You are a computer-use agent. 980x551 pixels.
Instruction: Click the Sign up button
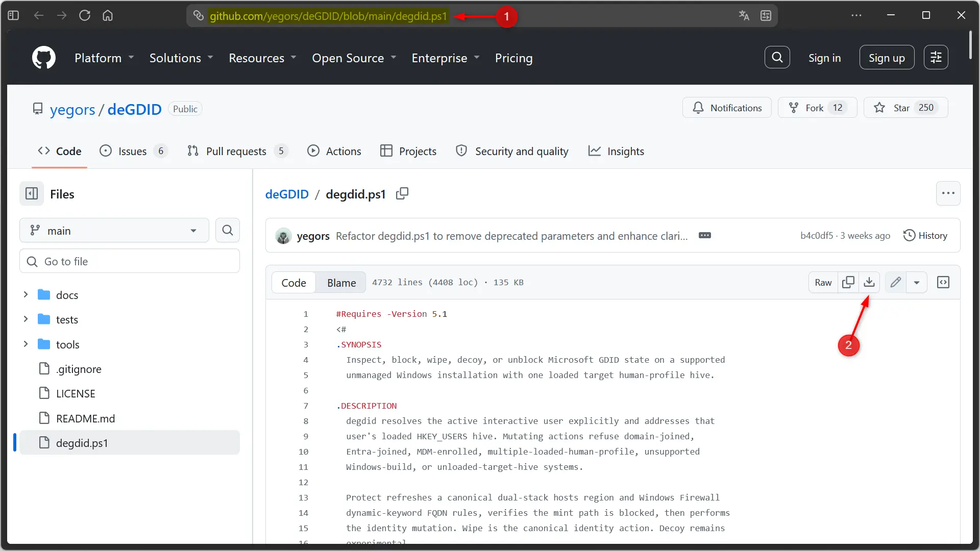coord(887,58)
